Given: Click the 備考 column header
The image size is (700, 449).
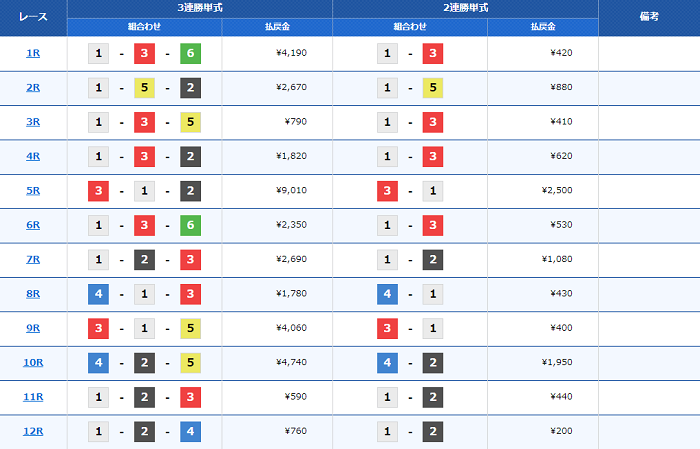Looking at the screenshot, I should coord(648,17).
